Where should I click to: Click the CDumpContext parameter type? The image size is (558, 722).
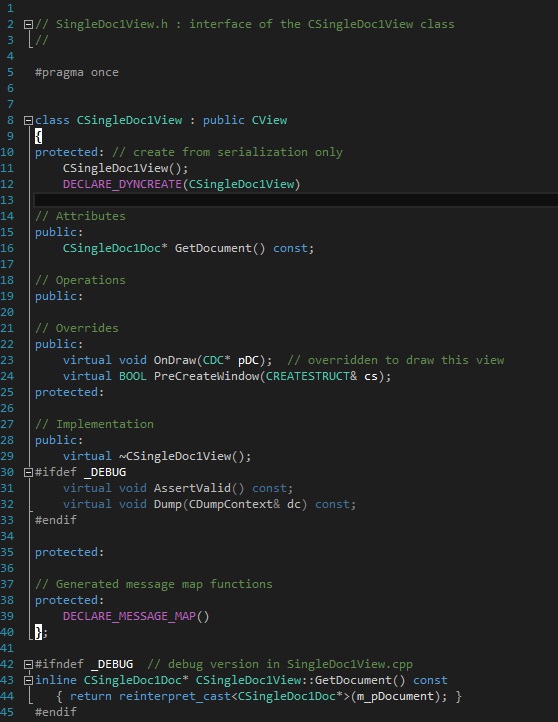[231, 504]
